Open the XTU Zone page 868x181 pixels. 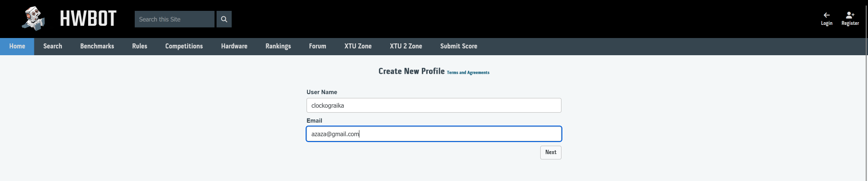tap(358, 46)
